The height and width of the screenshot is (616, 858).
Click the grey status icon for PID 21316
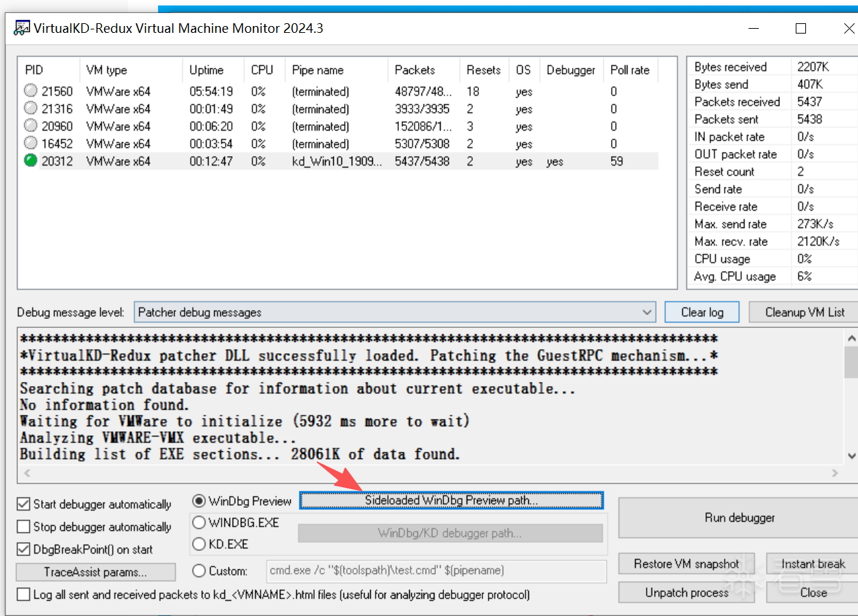coord(30,108)
